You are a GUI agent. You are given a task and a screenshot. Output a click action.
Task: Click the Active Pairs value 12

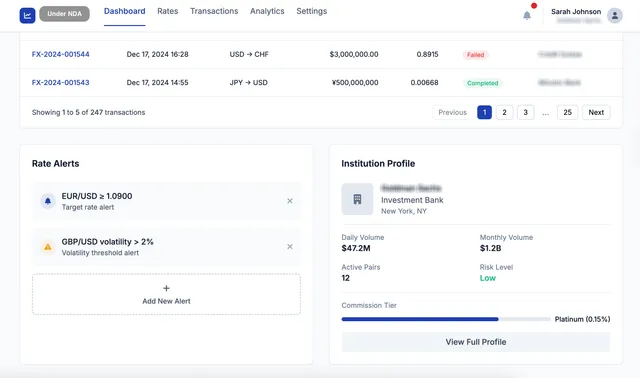(346, 278)
